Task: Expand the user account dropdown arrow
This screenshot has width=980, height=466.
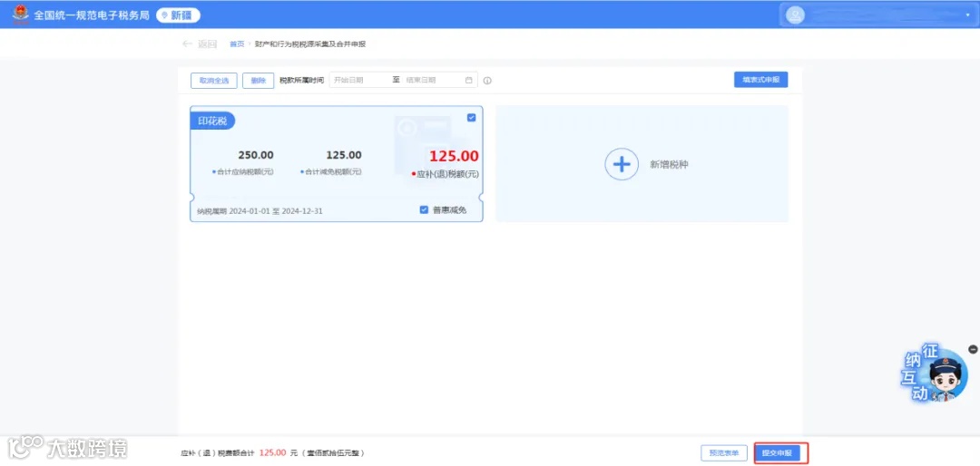Action: coord(967,15)
